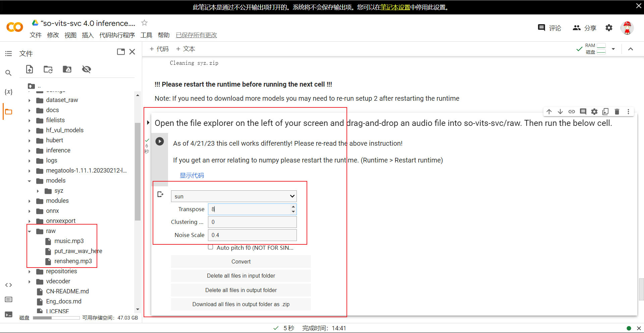Click the upload file icon in Files panel
Viewport: 644px width, 333px height.
30,69
